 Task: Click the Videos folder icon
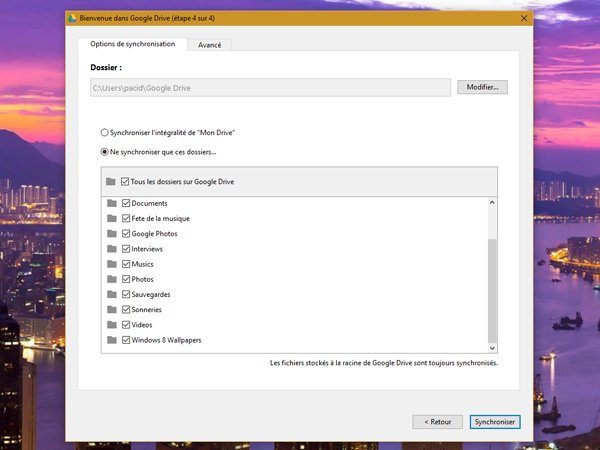pyautogui.click(x=112, y=324)
